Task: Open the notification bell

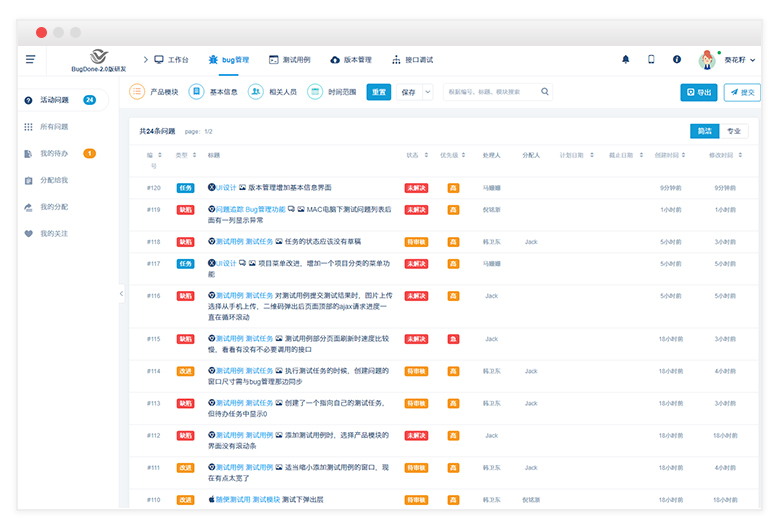Action: 626,60
